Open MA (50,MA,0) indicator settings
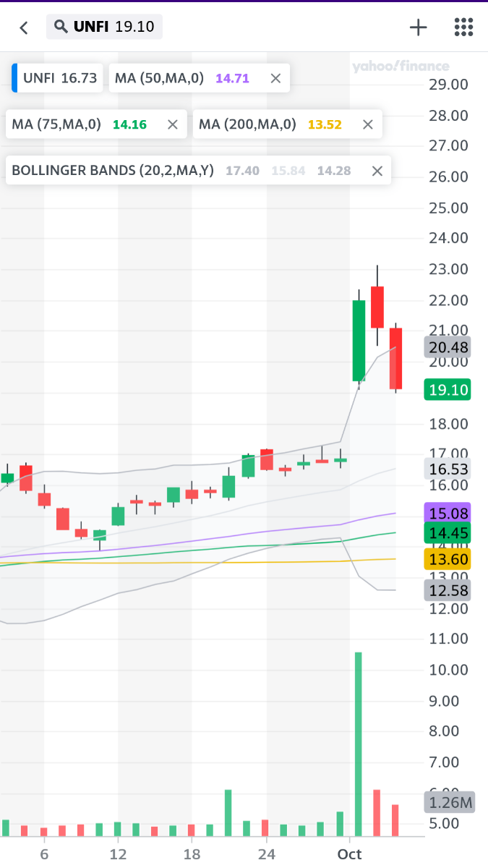The image size is (488, 868). (159, 78)
